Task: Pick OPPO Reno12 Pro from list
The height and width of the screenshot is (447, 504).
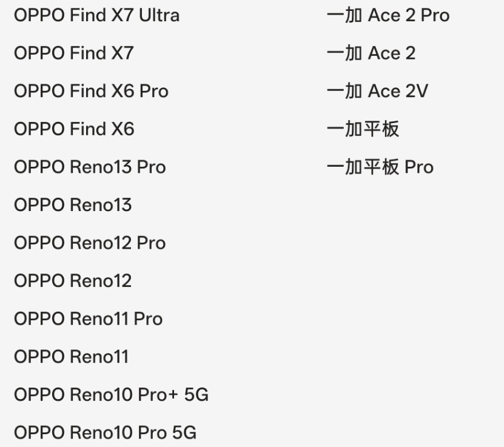Action: [90, 243]
